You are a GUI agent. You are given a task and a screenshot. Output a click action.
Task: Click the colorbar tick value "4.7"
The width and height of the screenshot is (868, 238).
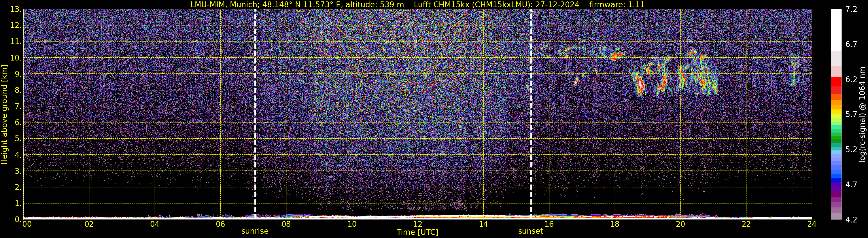click(851, 185)
